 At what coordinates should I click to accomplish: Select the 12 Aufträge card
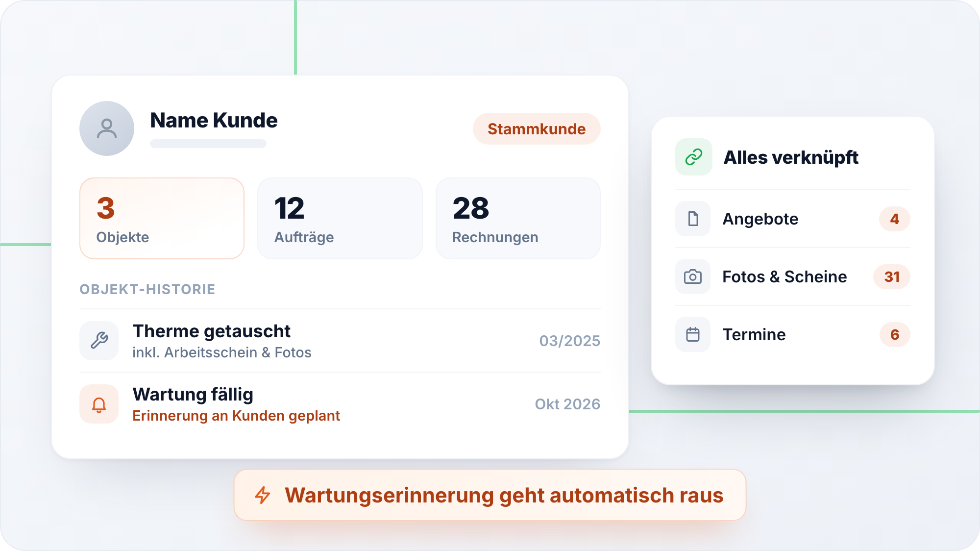(x=340, y=218)
